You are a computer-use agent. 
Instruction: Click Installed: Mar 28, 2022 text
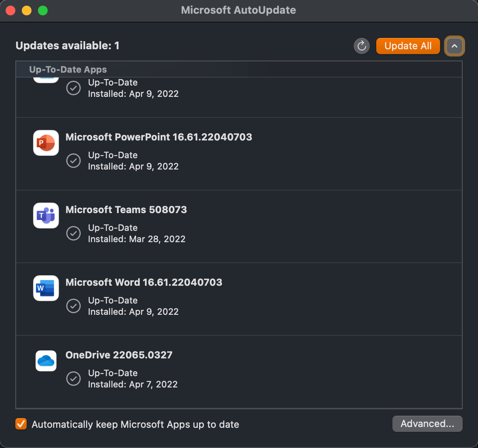coord(136,239)
